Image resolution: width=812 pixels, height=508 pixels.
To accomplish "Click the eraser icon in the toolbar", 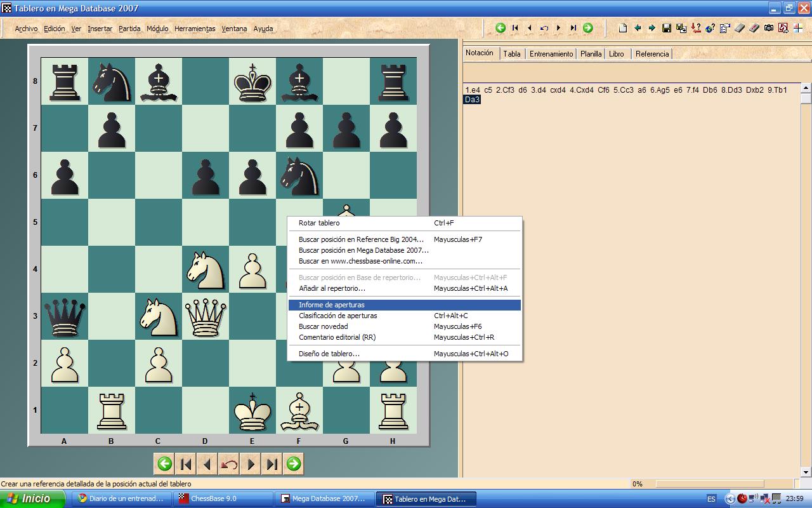I will [740, 28].
